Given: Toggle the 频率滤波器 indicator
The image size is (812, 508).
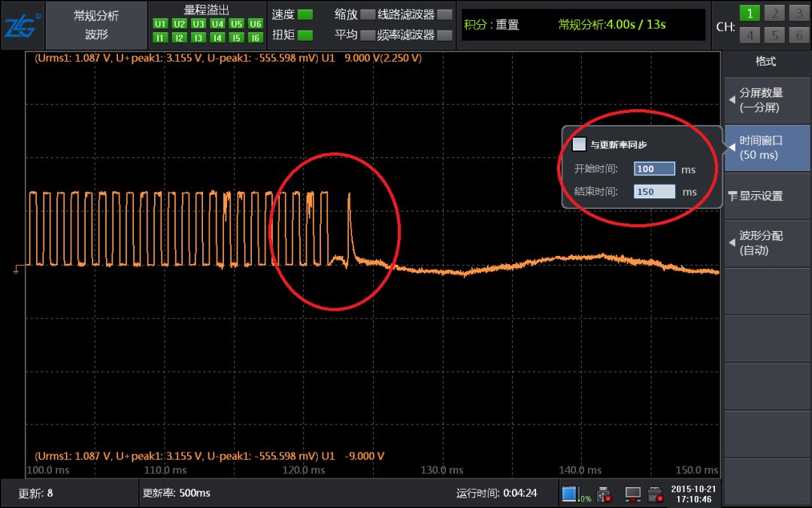Looking at the screenshot, I should [444, 35].
